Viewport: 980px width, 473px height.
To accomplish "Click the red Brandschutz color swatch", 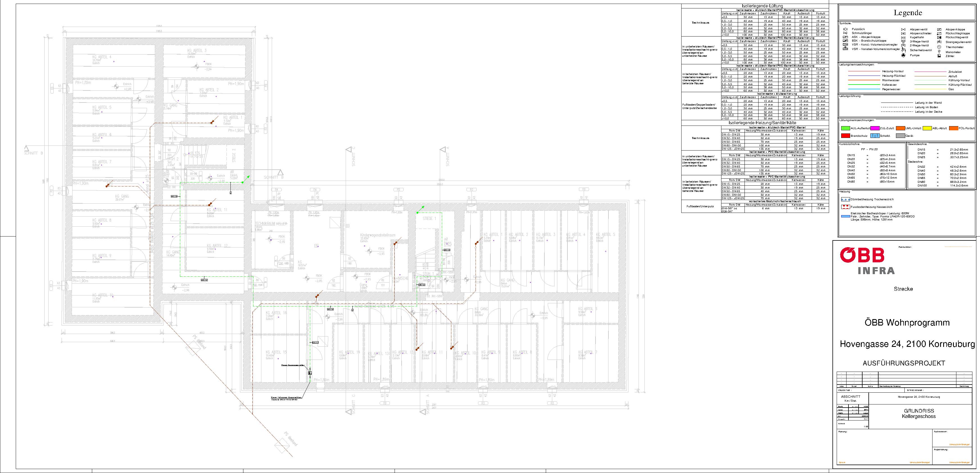I will (x=845, y=136).
